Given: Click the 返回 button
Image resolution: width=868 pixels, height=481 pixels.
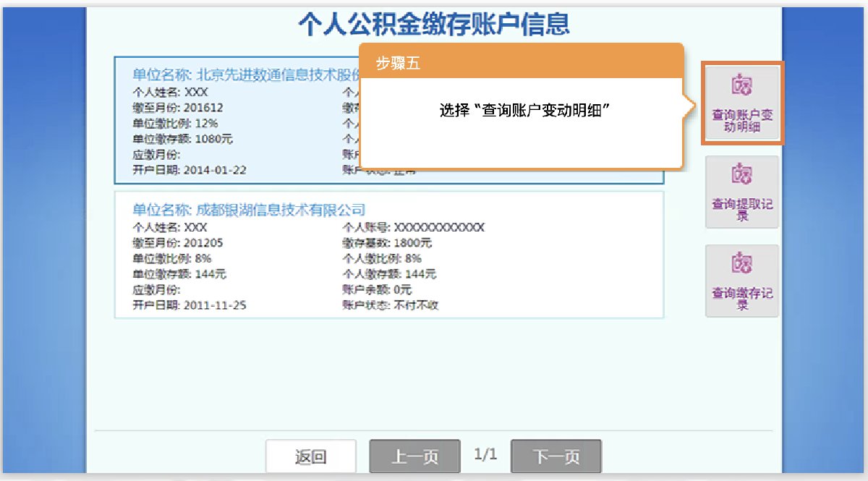Looking at the screenshot, I should point(310,456).
